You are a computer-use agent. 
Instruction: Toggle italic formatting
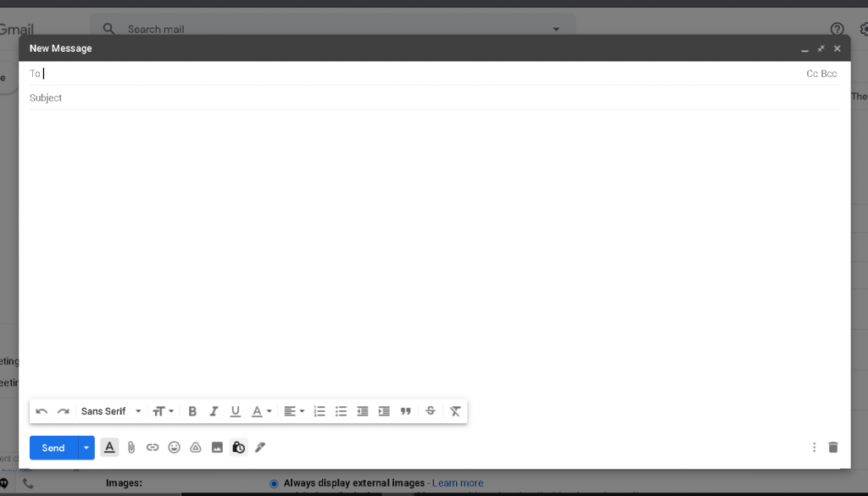coord(214,411)
